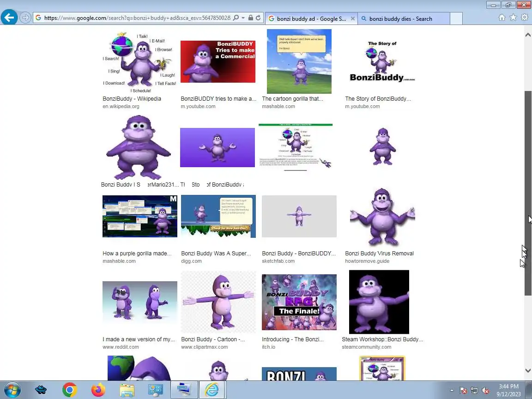The width and height of the screenshot is (532, 399).
Task: Click the en.wikipedia.org source link
Action: click(121, 106)
